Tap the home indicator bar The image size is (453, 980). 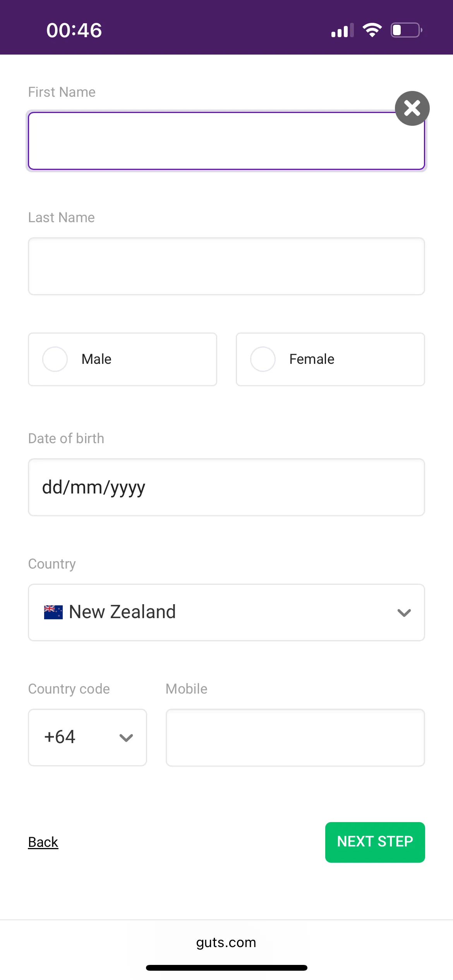click(226, 968)
